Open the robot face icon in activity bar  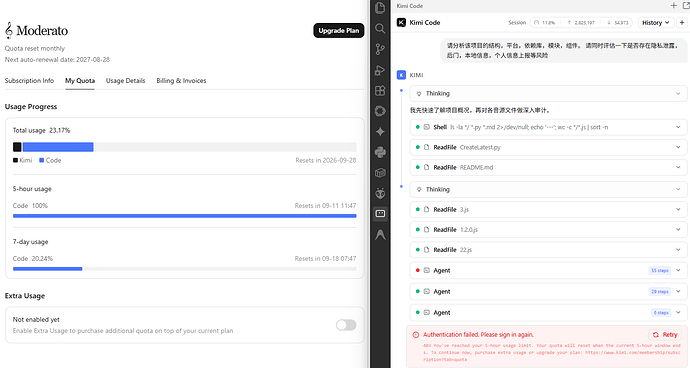point(380,193)
